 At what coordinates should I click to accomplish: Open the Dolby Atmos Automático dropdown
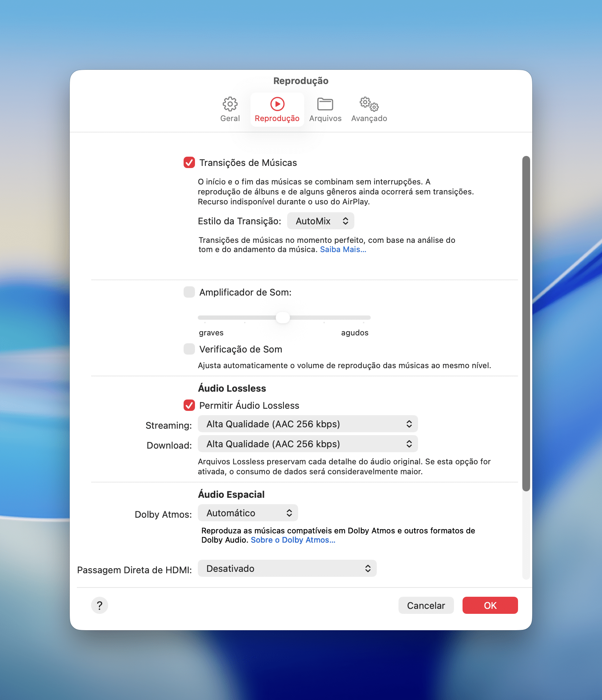click(x=248, y=513)
